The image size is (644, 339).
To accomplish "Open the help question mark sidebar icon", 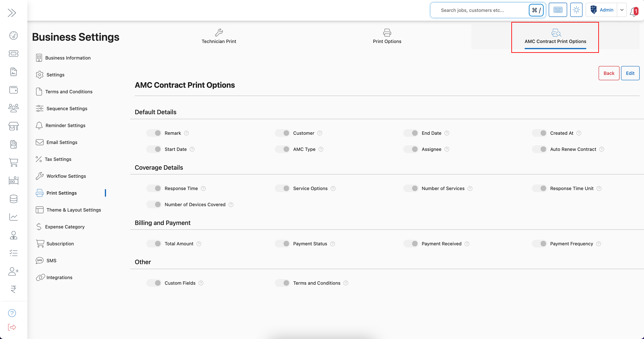I will [12, 313].
